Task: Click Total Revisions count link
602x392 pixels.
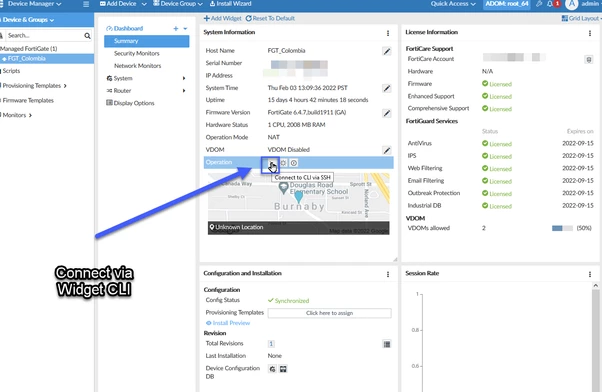Action: pos(271,344)
